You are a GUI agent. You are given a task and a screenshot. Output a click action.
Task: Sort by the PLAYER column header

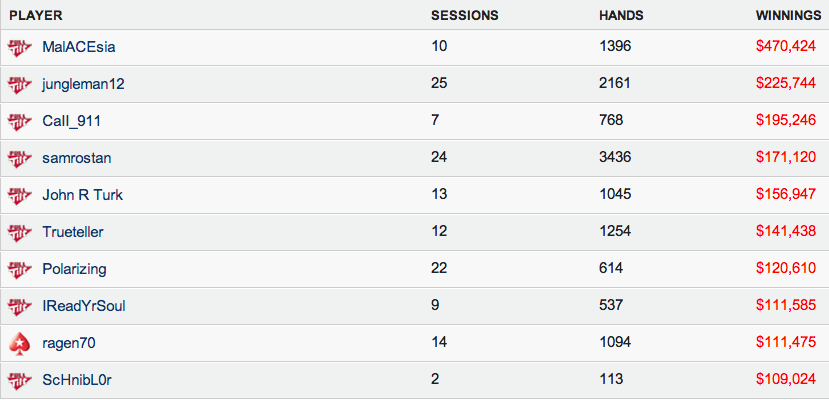[36, 15]
